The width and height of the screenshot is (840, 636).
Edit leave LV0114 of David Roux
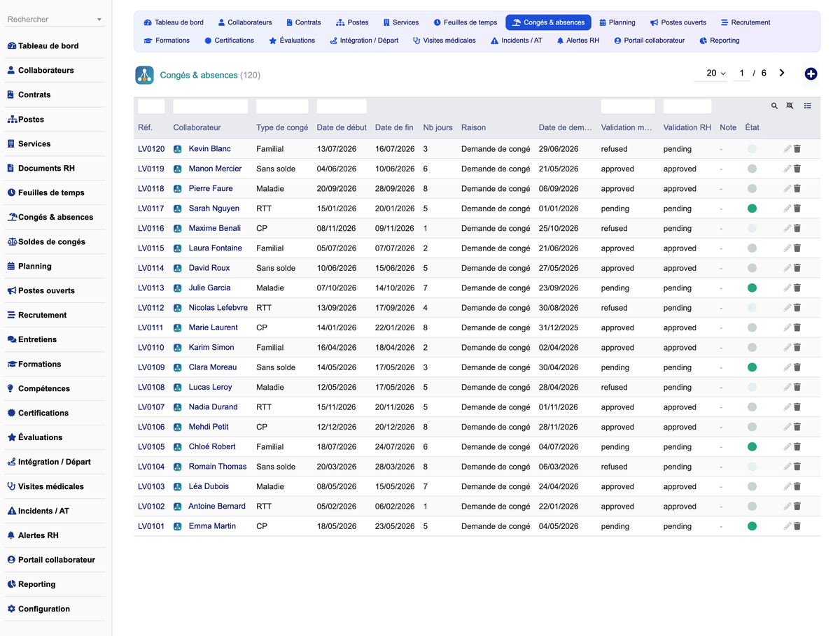pos(787,268)
